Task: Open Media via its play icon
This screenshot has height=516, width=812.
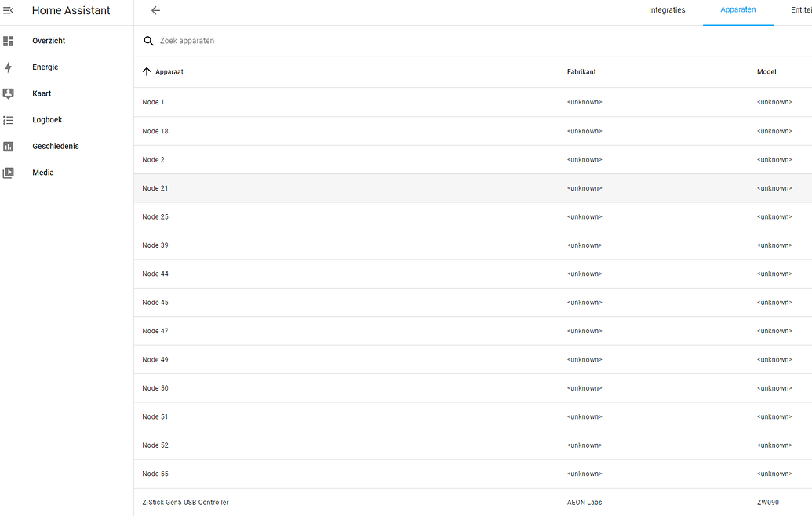Action: [9, 172]
